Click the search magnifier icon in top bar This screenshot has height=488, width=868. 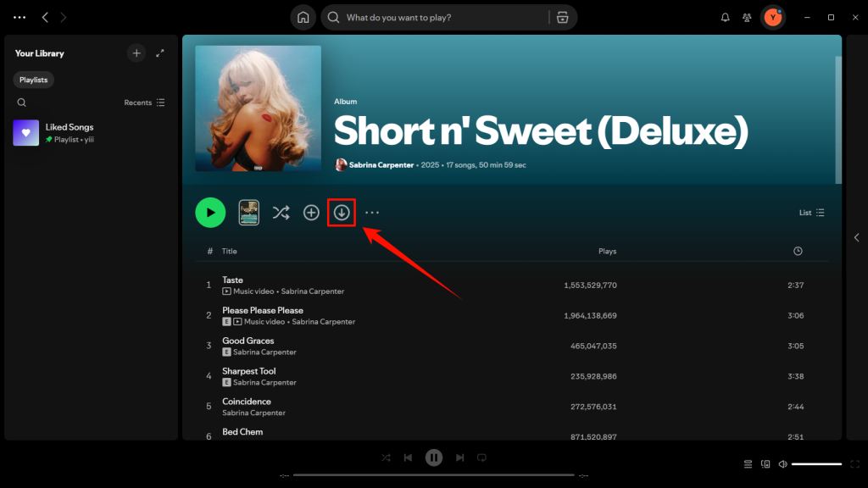tap(333, 18)
